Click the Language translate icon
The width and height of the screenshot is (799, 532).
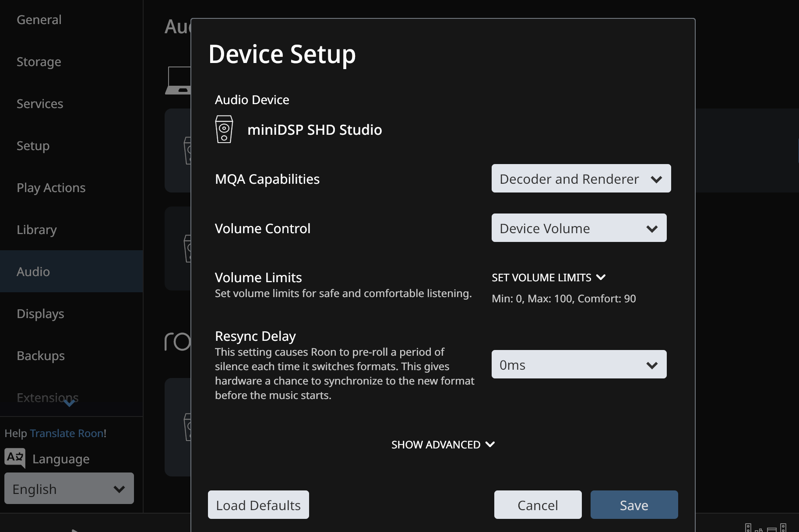coord(15,458)
